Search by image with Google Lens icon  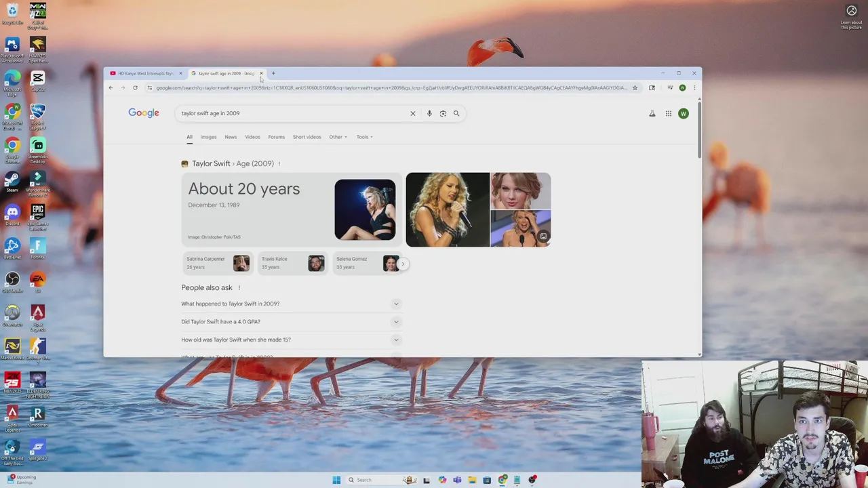click(x=443, y=113)
